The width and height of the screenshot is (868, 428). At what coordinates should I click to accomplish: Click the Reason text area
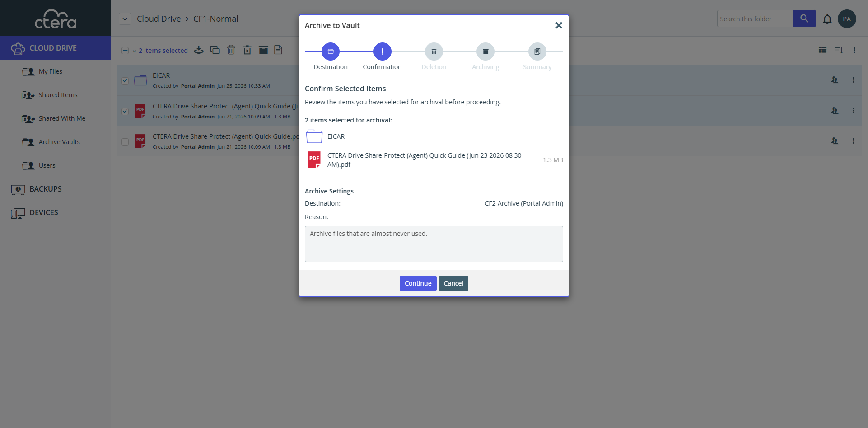pos(434,244)
